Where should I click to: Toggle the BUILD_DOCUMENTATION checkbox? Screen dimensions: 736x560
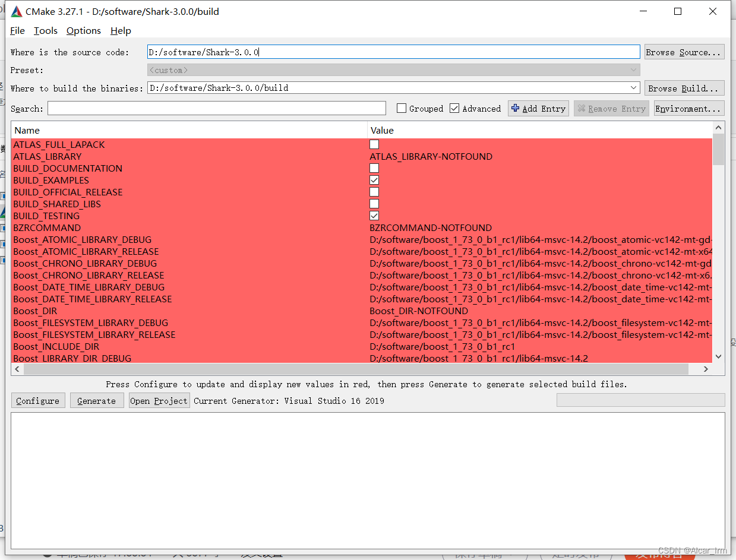coord(374,168)
